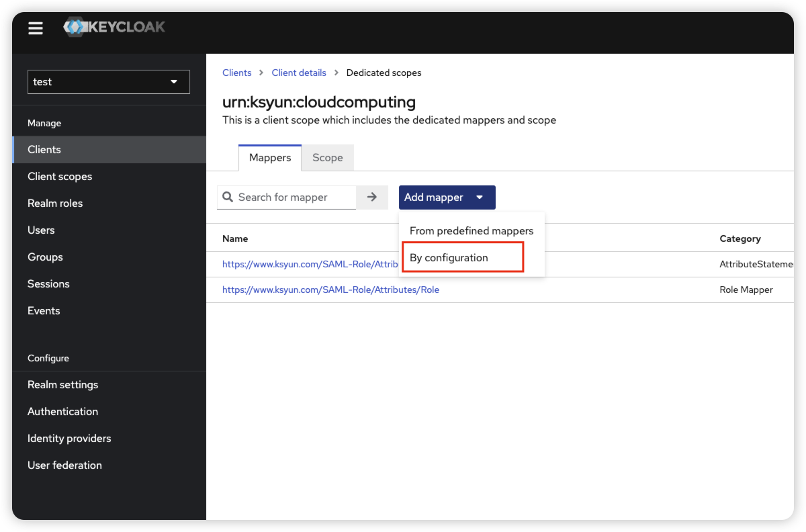Switch to the Scope tab
Screen dimensions: 806x532
(x=327, y=158)
